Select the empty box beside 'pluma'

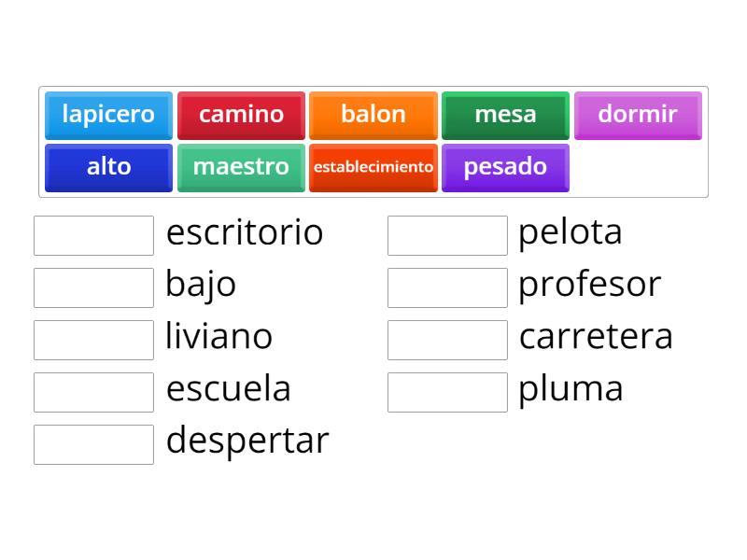click(447, 392)
